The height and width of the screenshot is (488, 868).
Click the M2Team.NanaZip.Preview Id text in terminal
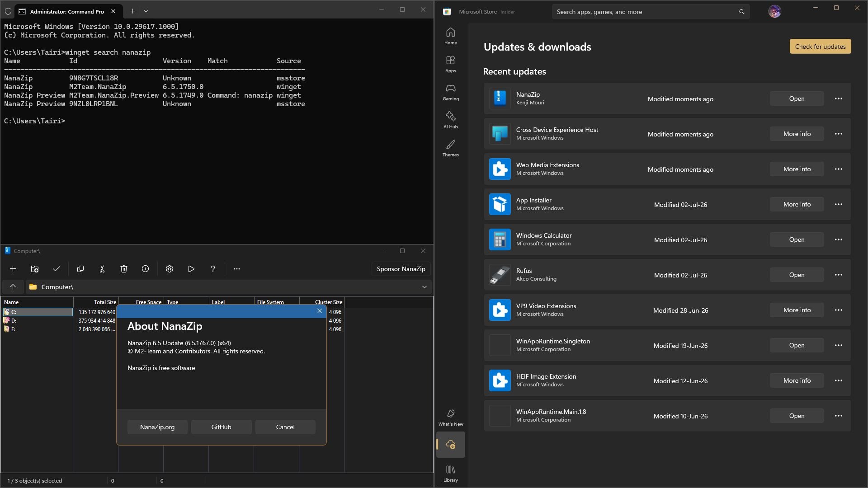[114, 95]
